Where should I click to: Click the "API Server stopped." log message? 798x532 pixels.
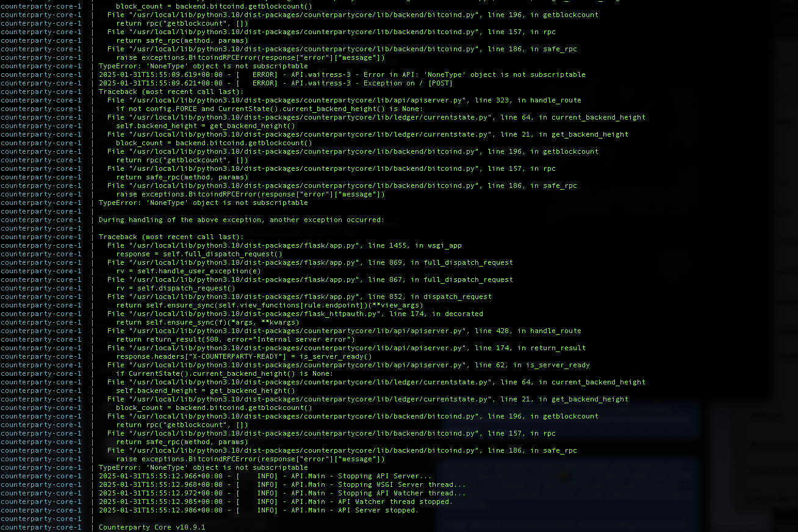click(378, 510)
